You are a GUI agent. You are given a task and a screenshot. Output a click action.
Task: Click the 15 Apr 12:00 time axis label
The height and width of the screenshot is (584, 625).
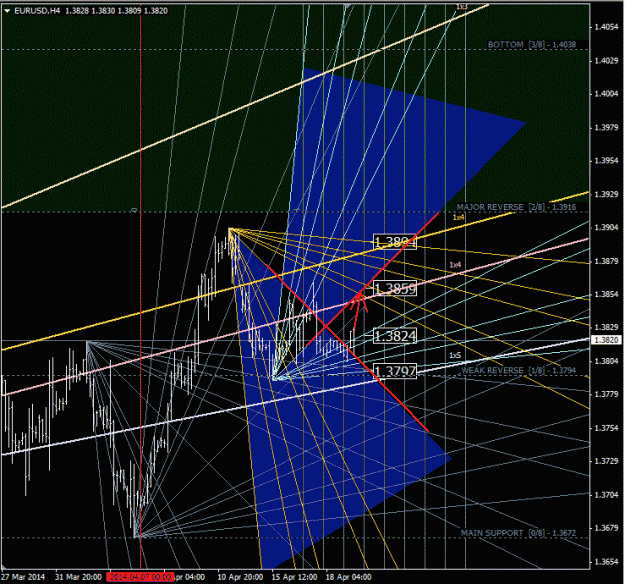click(x=295, y=577)
